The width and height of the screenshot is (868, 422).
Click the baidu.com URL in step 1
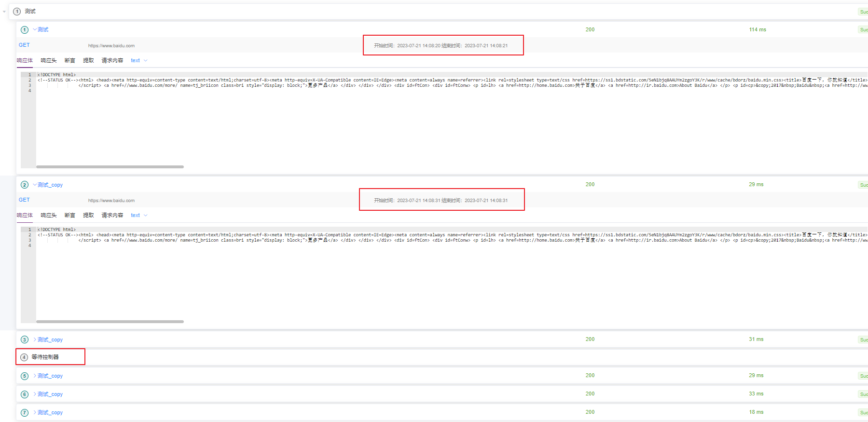point(111,46)
